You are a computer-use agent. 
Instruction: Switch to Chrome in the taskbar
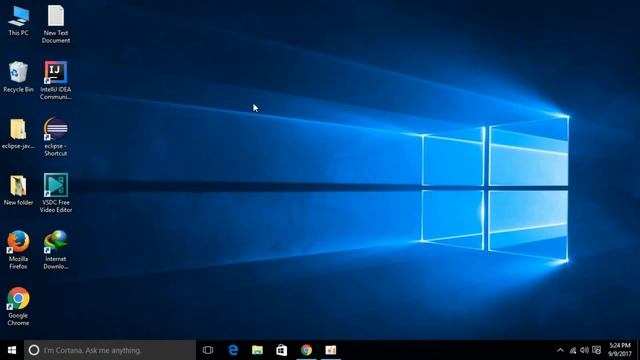[306, 350]
